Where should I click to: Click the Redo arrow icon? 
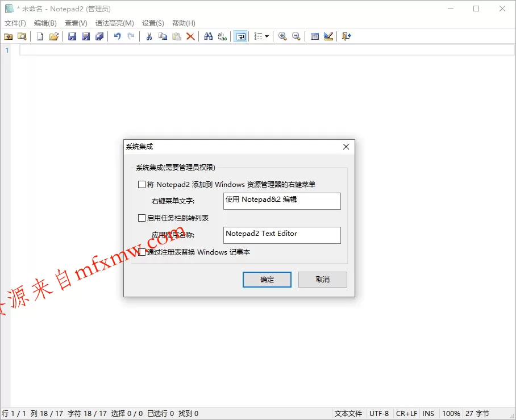(x=131, y=36)
